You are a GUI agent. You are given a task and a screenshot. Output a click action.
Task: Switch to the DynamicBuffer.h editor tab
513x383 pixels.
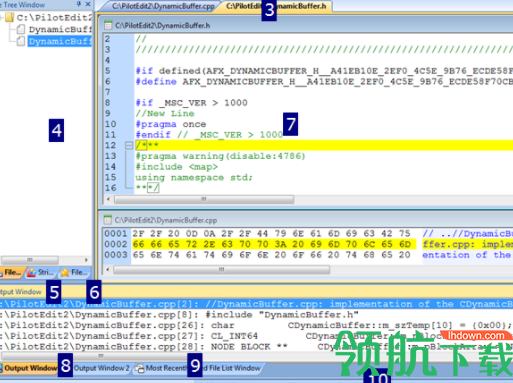coord(276,6)
